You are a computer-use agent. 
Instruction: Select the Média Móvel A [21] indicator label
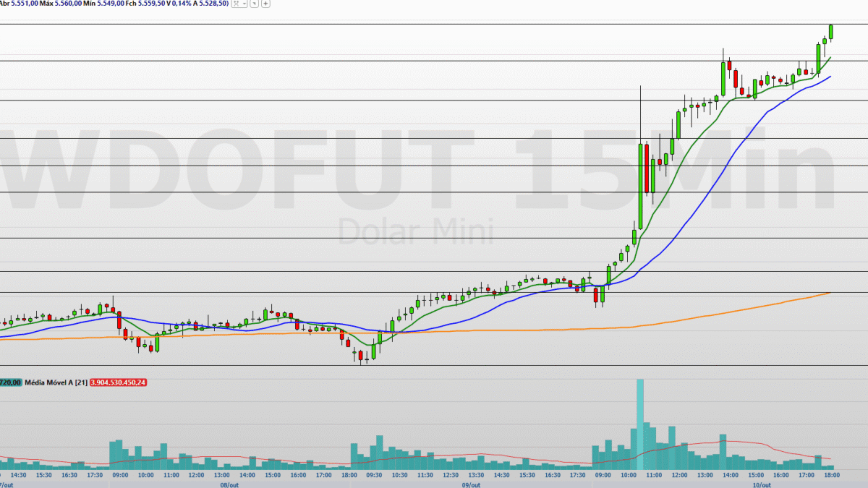pos(56,382)
